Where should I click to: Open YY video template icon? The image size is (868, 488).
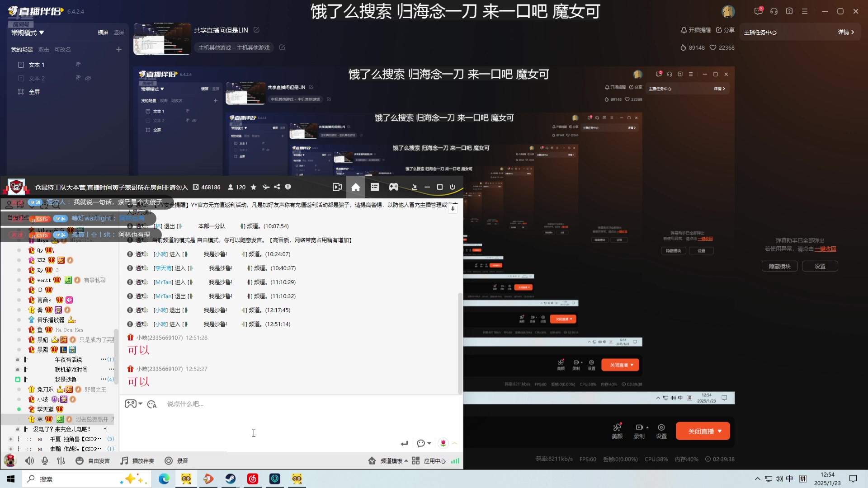[x=337, y=187]
